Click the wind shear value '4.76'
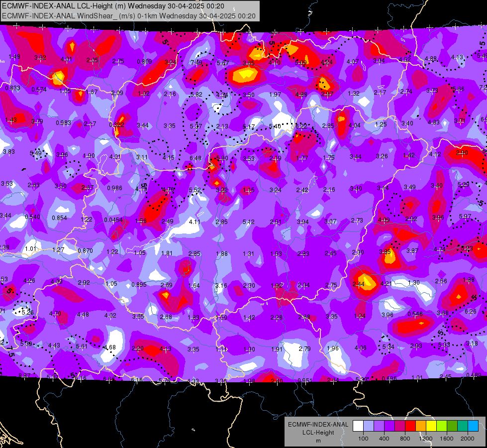 click(x=168, y=189)
